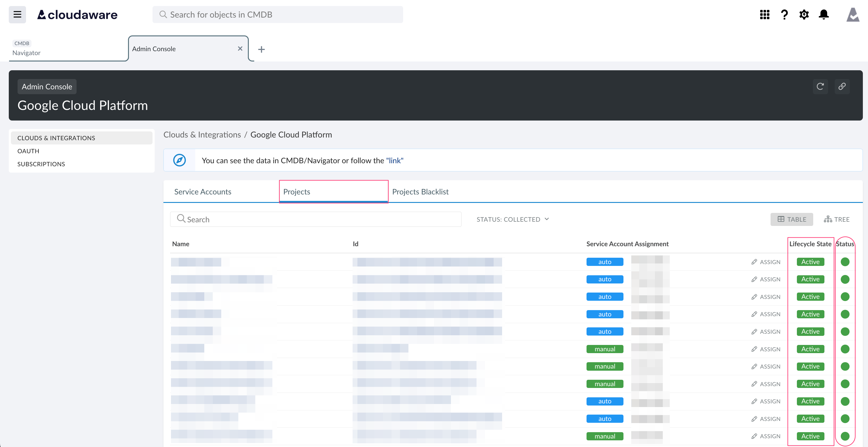Viewport: 868px width, 447px height.
Task: Open the hamburger navigation menu
Action: point(17,15)
